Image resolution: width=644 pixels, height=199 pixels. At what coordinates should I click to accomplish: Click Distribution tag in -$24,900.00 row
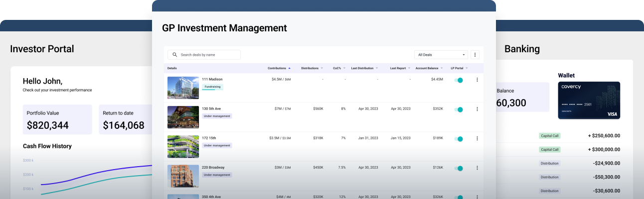click(x=549, y=163)
